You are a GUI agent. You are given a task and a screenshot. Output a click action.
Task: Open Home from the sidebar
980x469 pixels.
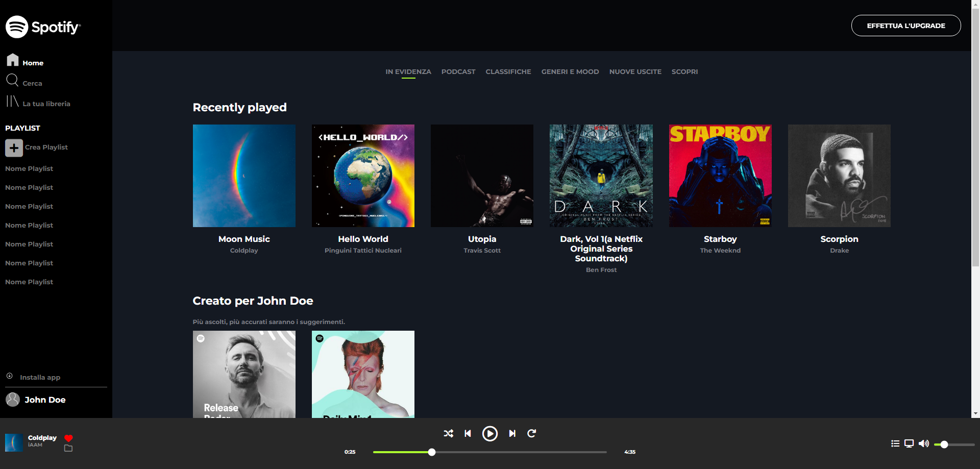[x=25, y=61]
